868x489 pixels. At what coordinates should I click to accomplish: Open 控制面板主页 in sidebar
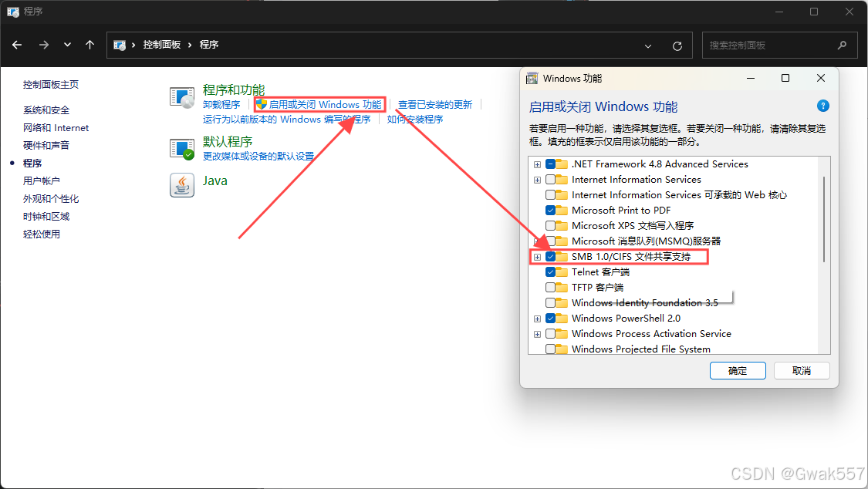(50, 85)
